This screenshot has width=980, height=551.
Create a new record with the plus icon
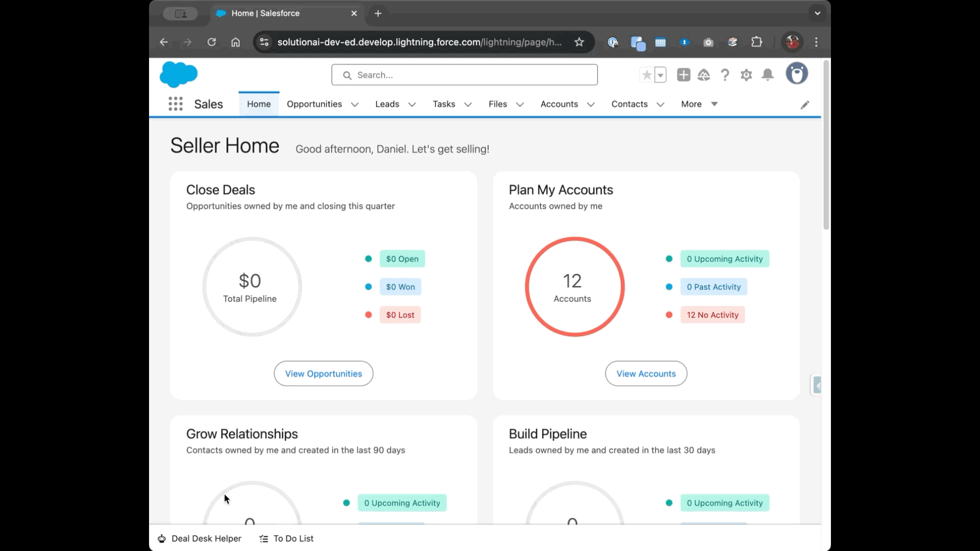pyautogui.click(x=683, y=74)
